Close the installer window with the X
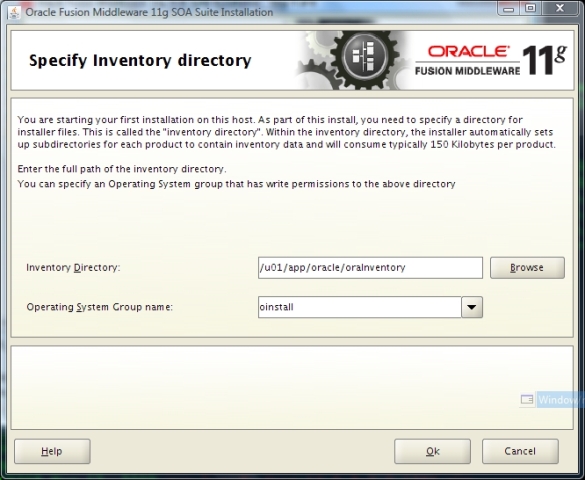The height and width of the screenshot is (480, 585). [x=560, y=8]
